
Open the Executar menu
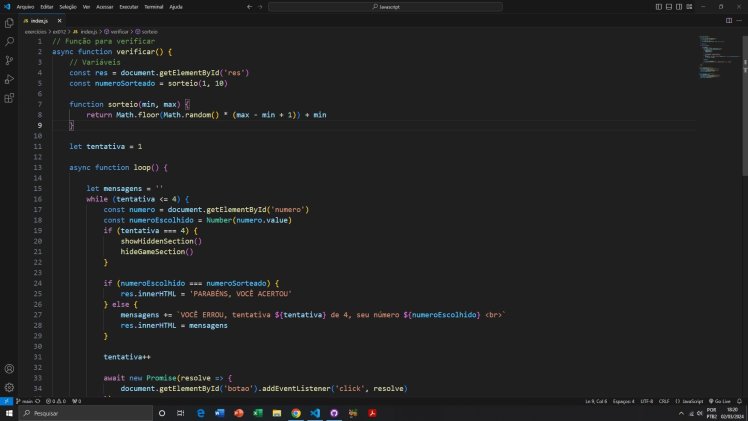128,7
